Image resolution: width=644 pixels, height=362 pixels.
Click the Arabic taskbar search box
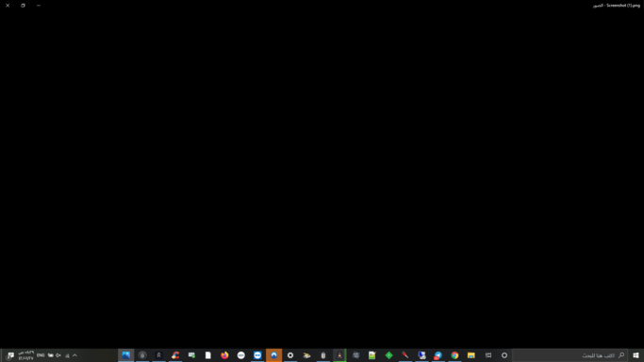coord(570,355)
